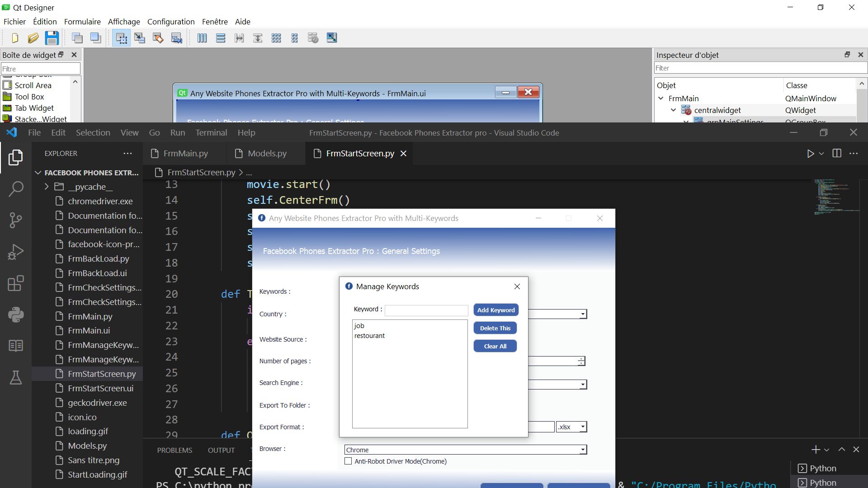Click Lay Out Vertically in Splitter icon
This screenshot has width=868, height=488.
tap(258, 38)
